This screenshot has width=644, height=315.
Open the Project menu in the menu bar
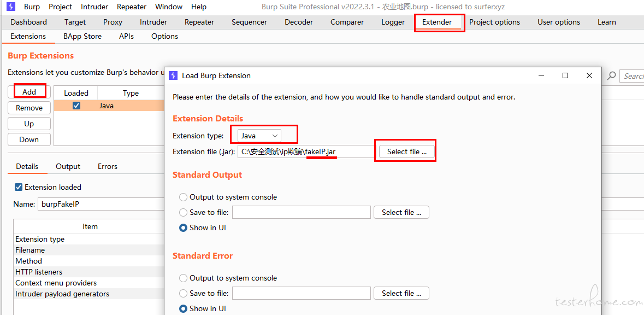click(61, 7)
